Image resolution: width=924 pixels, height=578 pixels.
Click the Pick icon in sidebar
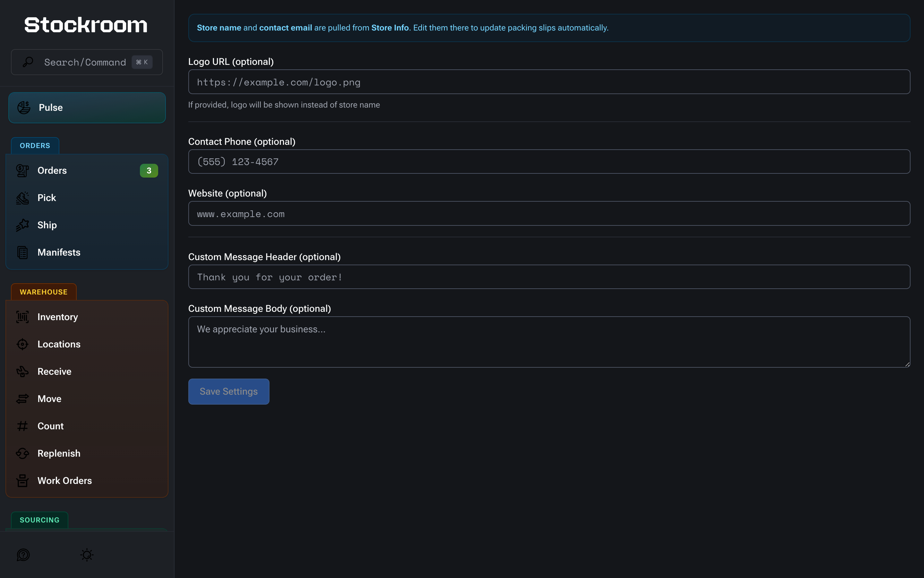point(22,197)
